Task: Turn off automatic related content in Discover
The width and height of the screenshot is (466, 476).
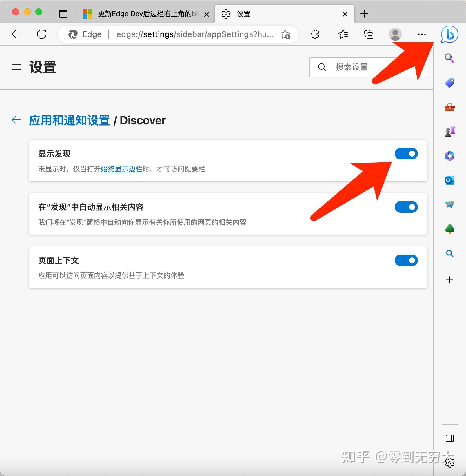Action: tap(406, 207)
